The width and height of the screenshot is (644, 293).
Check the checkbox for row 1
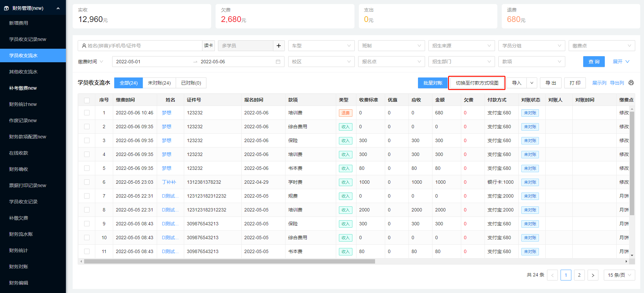[x=87, y=113]
